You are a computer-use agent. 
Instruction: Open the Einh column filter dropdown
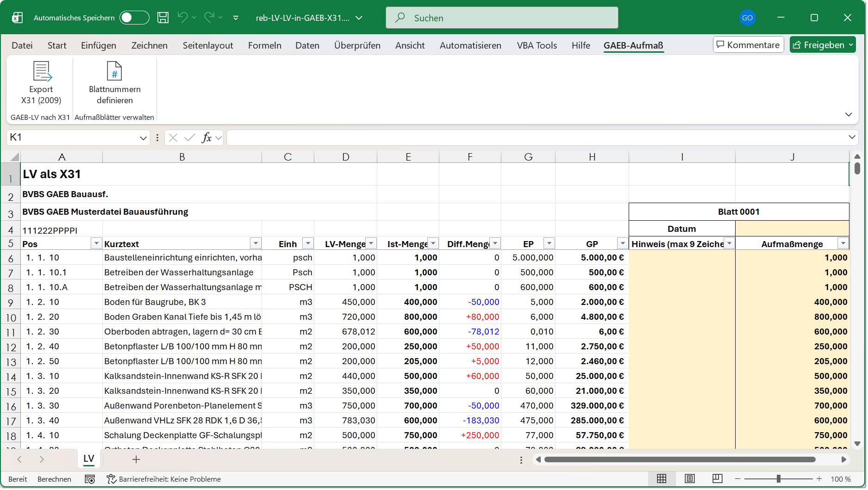307,243
